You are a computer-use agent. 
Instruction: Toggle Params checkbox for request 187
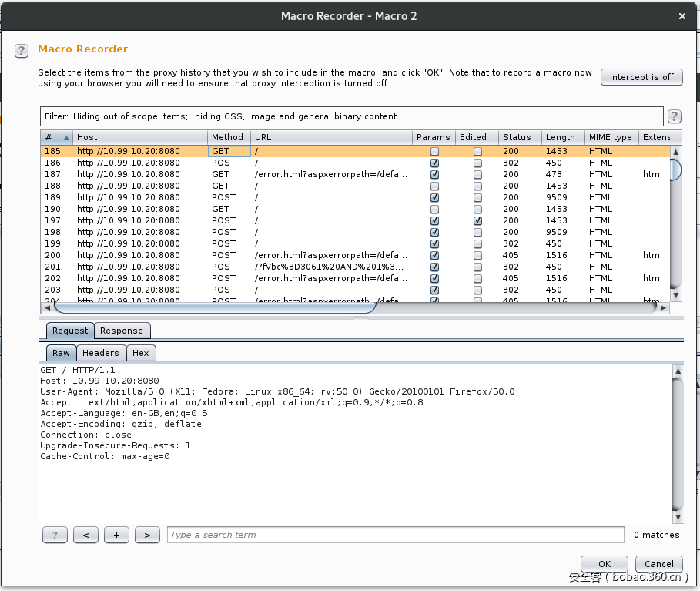tap(434, 175)
